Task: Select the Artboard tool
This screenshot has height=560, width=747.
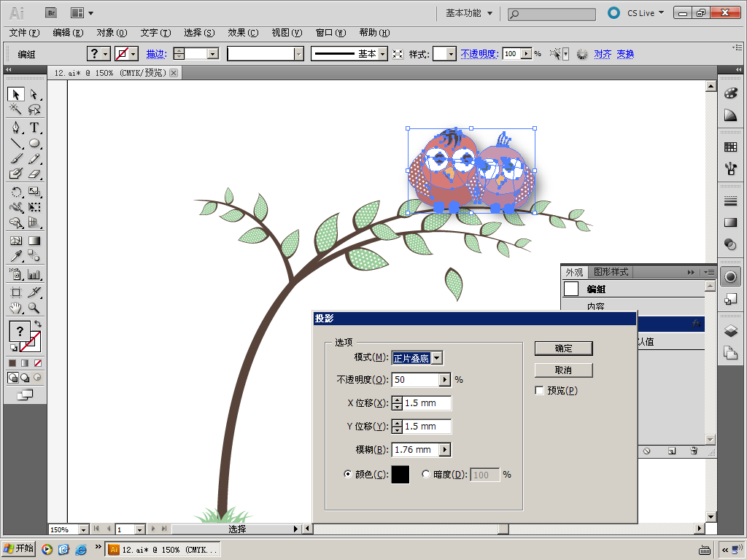Action: pyautogui.click(x=16, y=292)
